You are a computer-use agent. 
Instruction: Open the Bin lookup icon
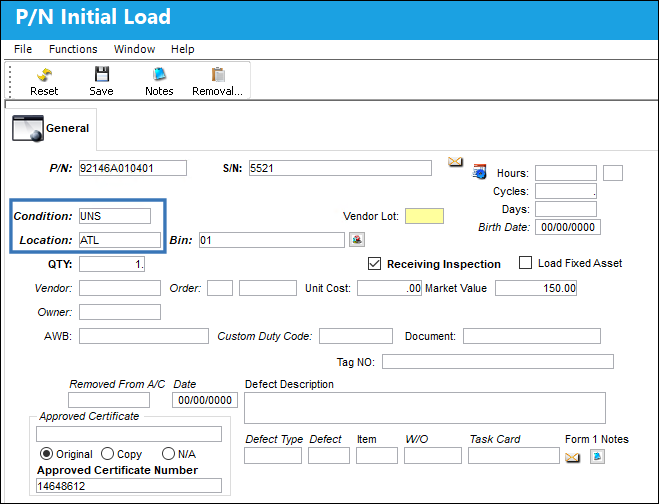[357, 240]
